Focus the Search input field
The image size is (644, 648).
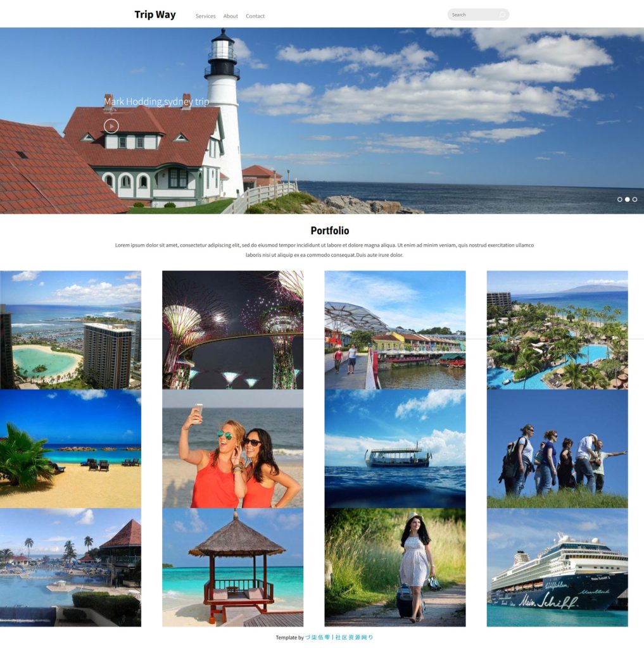(x=472, y=15)
